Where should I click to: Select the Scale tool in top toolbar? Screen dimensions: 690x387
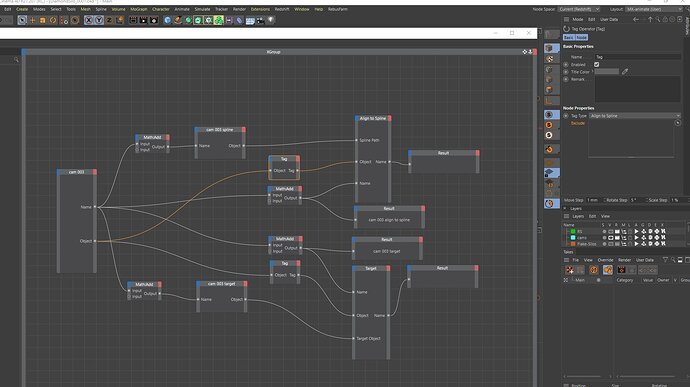tap(43, 20)
